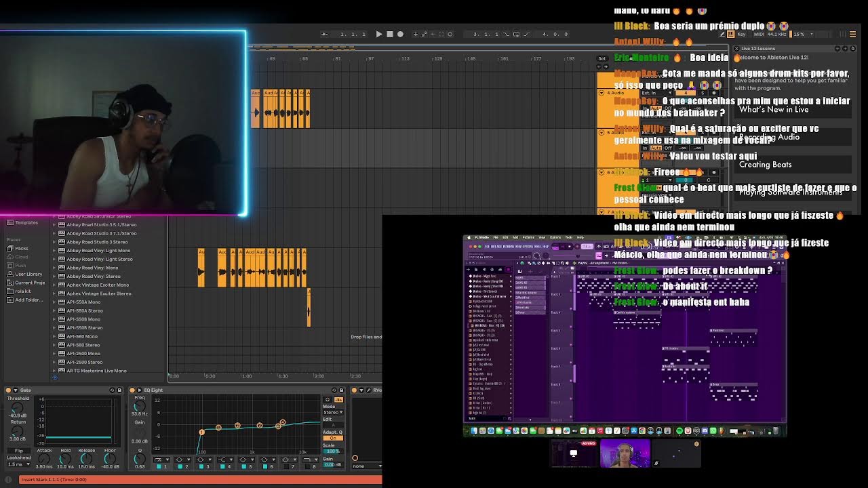Toggle EQ Eight device activator
Image resolution: width=868 pixels, height=488 pixels.
click(x=132, y=390)
